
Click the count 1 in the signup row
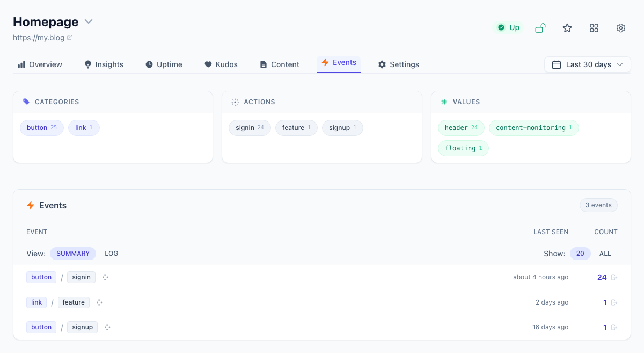click(605, 327)
